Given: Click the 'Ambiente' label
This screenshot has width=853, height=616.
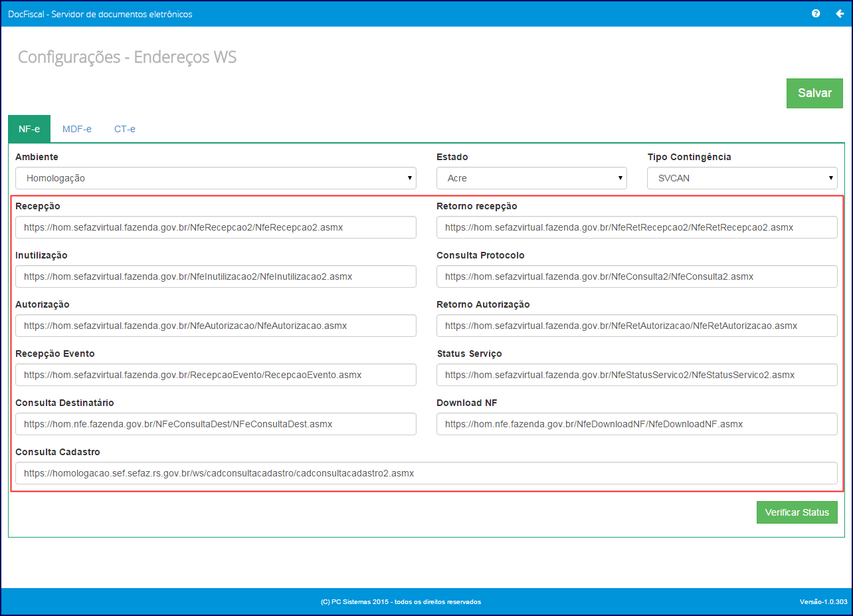Looking at the screenshot, I should coord(37,157).
